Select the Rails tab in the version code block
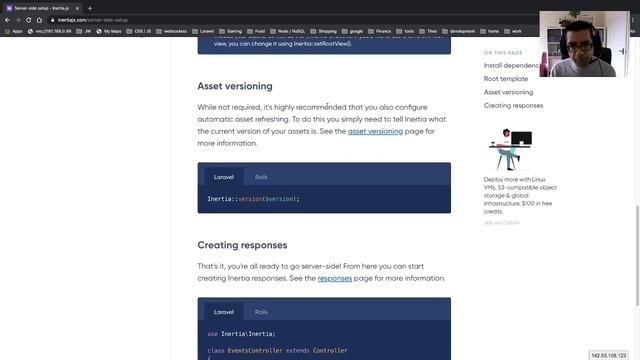 click(261, 177)
